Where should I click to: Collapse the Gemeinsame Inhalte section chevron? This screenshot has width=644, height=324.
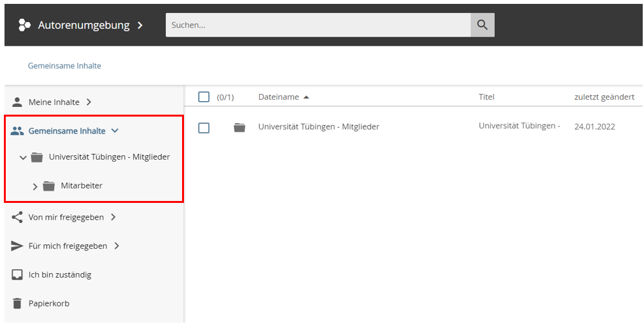(x=115, y=131)
